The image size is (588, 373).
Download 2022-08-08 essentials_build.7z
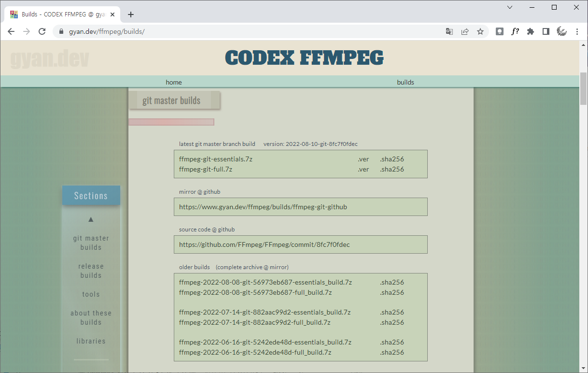pyautogui.click(x=266, y=282)
